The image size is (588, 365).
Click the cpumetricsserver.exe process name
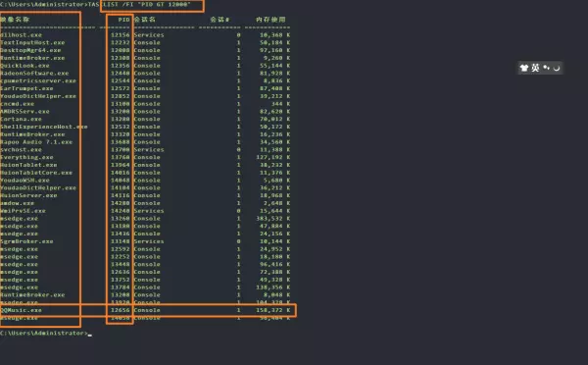coord(38,80)
